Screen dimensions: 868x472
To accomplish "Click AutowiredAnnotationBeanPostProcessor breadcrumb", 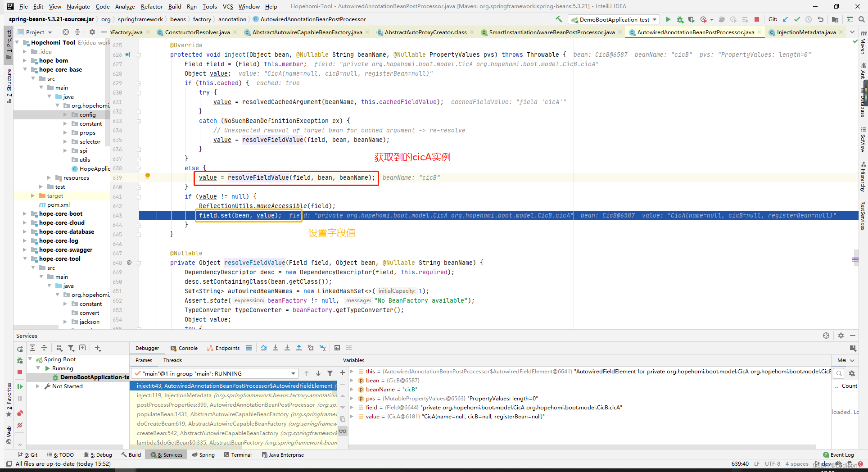I will click(309, 19).
